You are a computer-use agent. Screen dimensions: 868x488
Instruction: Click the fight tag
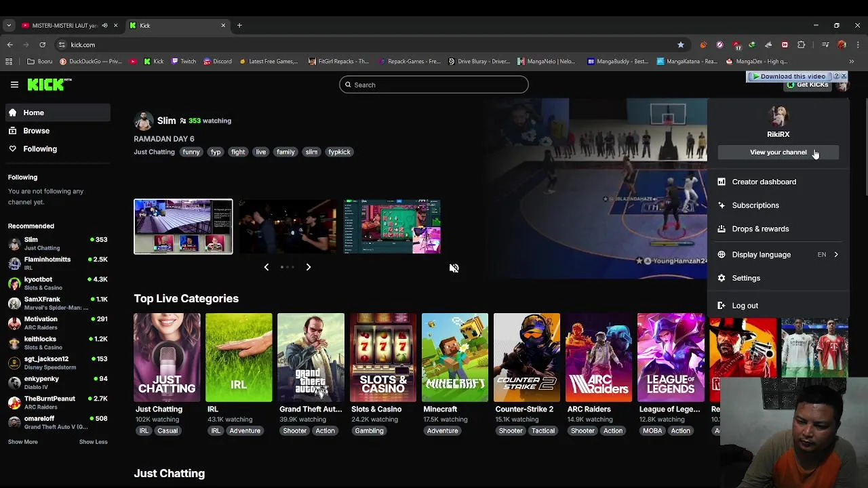pyautogui.click(x=238, y=152)
